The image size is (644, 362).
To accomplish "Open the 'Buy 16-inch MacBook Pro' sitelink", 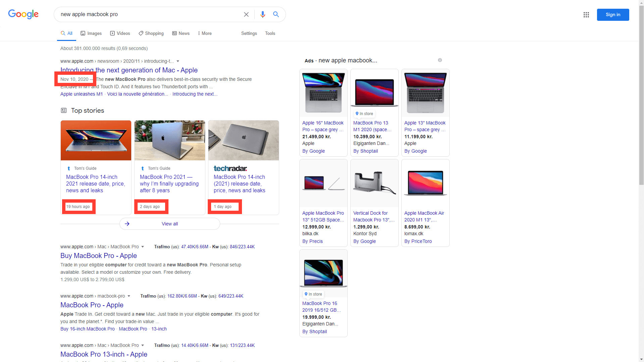I will tap(88, 329).
